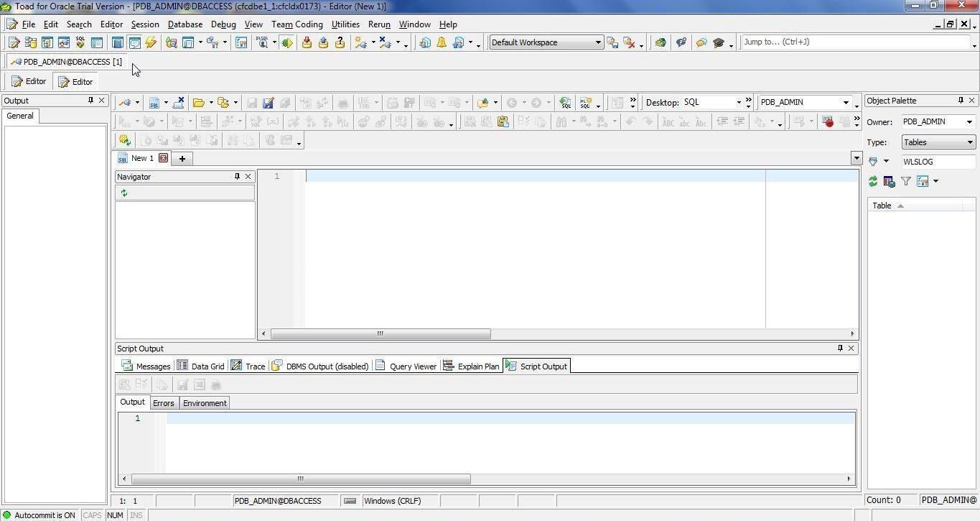
Task: Switch to the DBMS Output (disabled) tab
Action: [x=319, y=366]
